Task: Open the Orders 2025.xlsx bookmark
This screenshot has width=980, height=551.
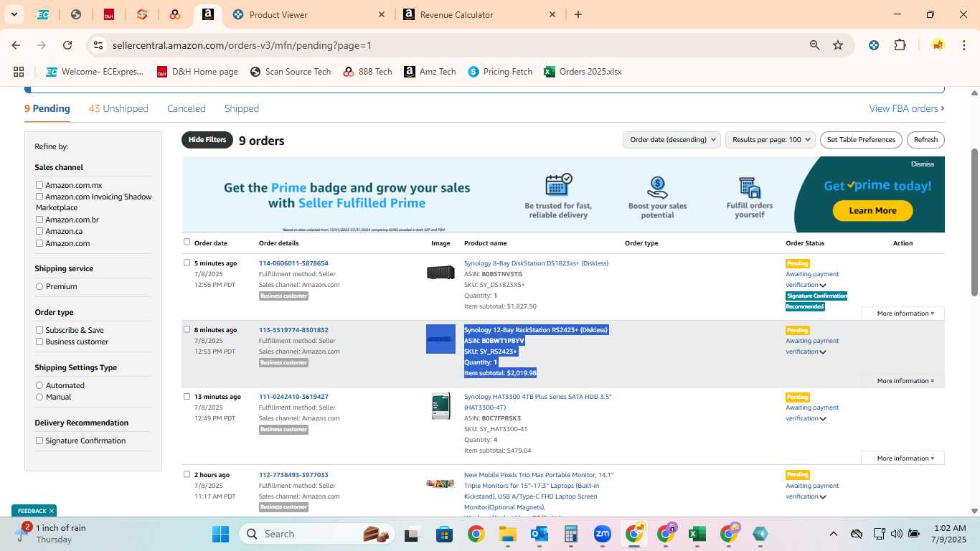Action: pos(583,72)
